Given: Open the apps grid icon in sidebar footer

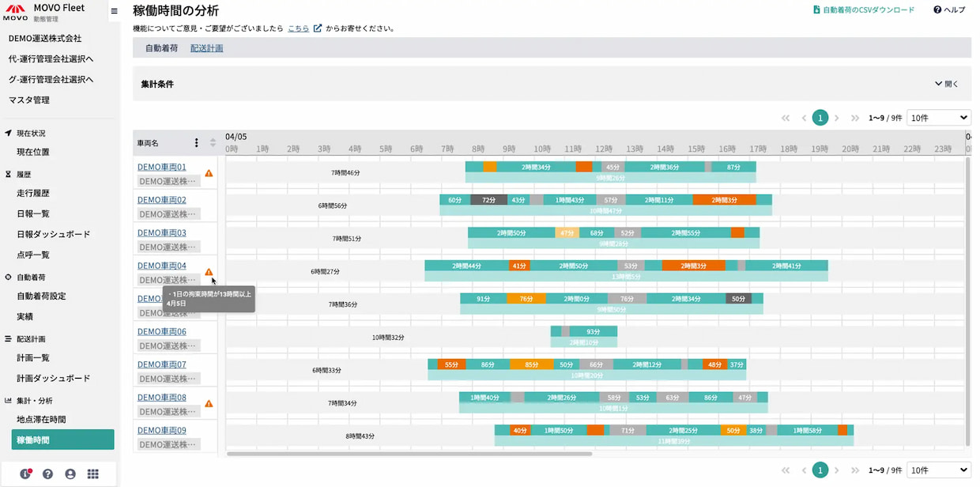Looking at the screenshot, I should point(93,474).
